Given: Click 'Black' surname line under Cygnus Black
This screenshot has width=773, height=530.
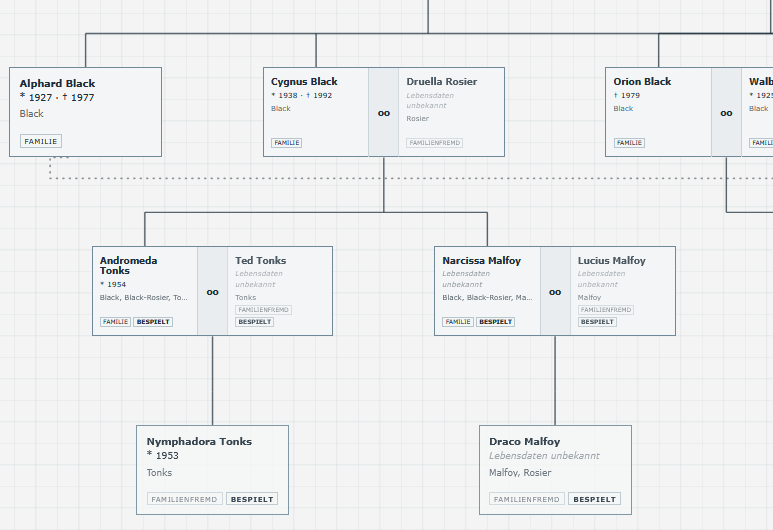Looking at the screenshot, I should click(281, 108).
